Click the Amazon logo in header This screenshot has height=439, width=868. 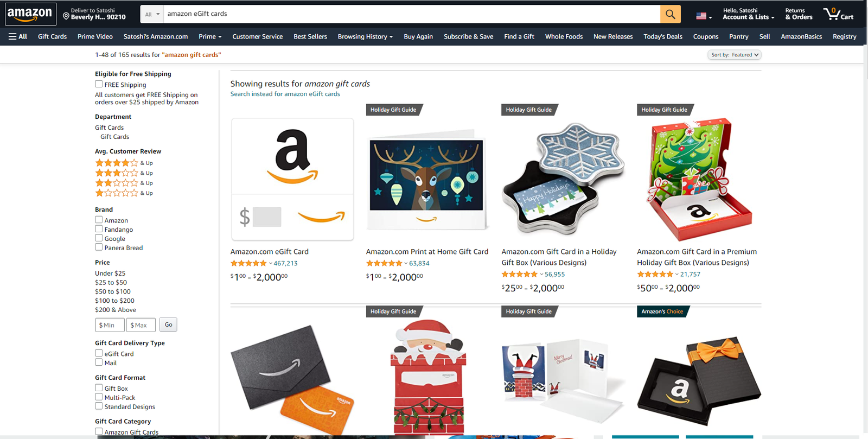click(x=30, y=14)
